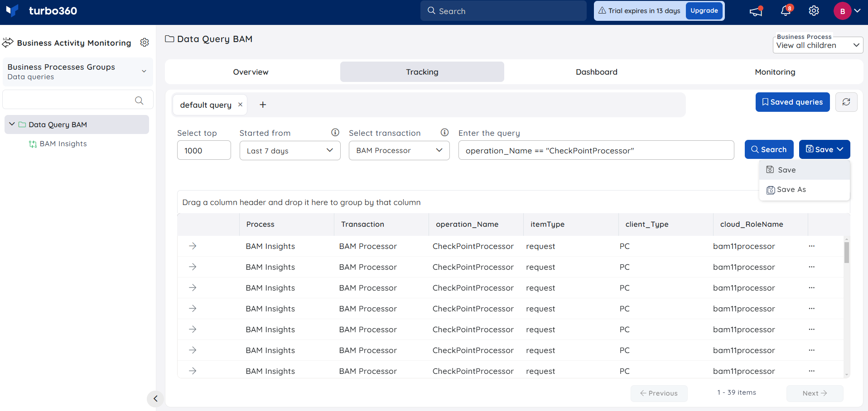
Task: Switch to the Overview tab
Action: [x=251, y=72]
